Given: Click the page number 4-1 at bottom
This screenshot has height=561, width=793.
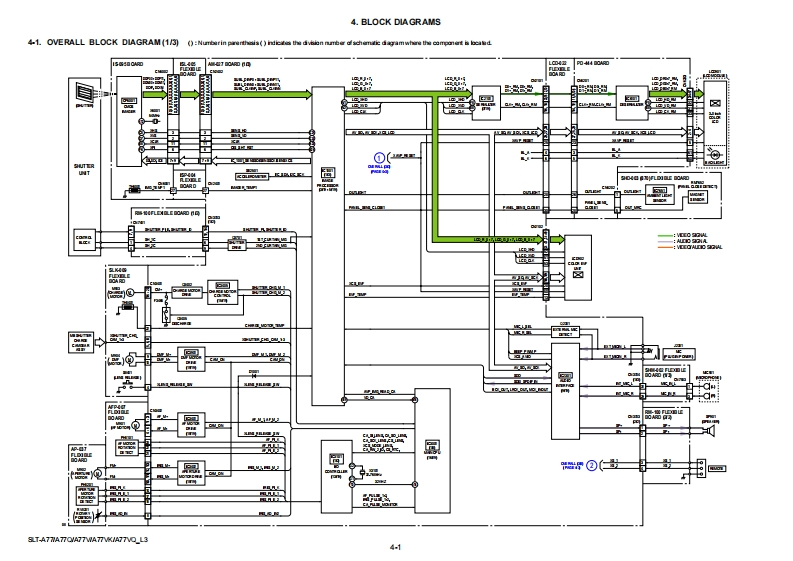Looking at the screenshot, I should [x=396, y=549].
